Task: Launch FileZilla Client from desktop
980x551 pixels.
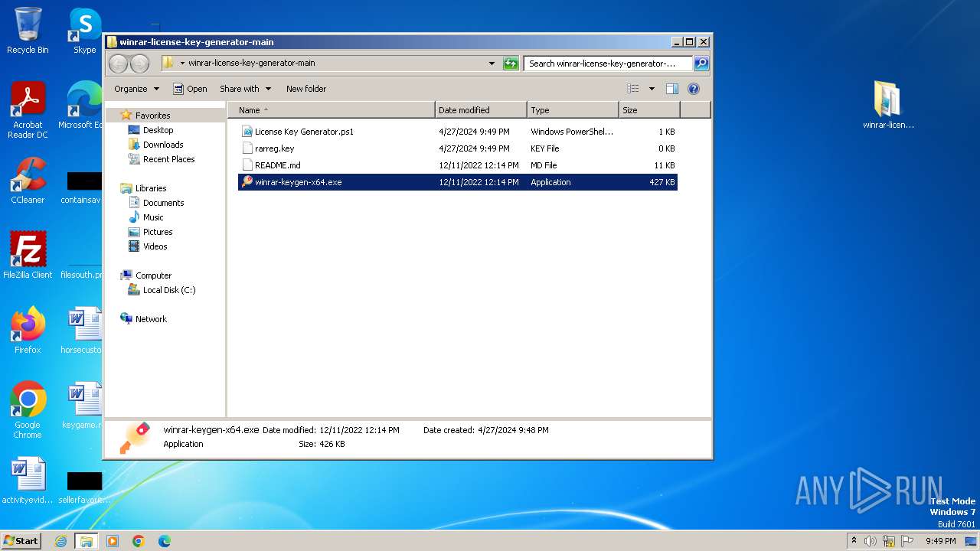Action: [28, 255]
